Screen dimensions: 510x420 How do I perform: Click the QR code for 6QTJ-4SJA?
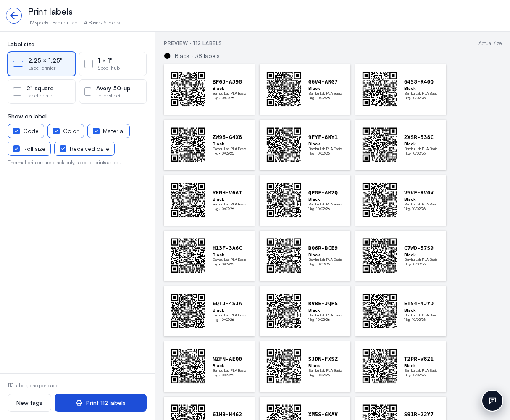point(188,311)
